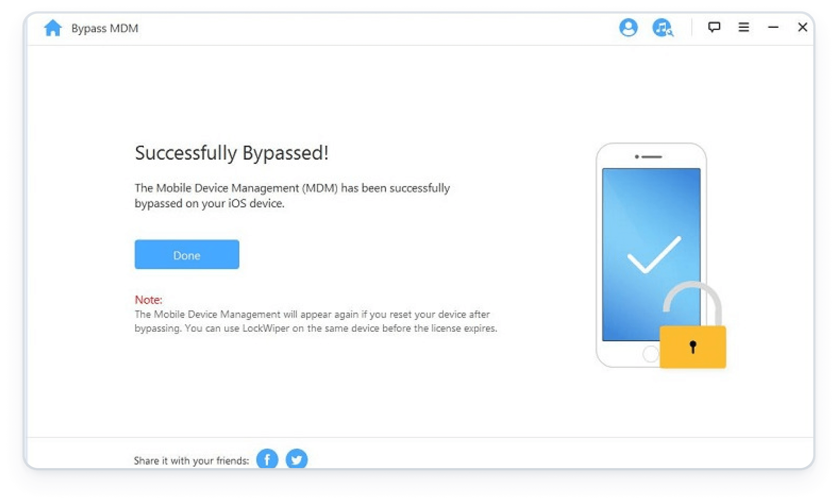Click the hamburger menu icon
Screen dimensions: 838x504
(x=744, y=27)
